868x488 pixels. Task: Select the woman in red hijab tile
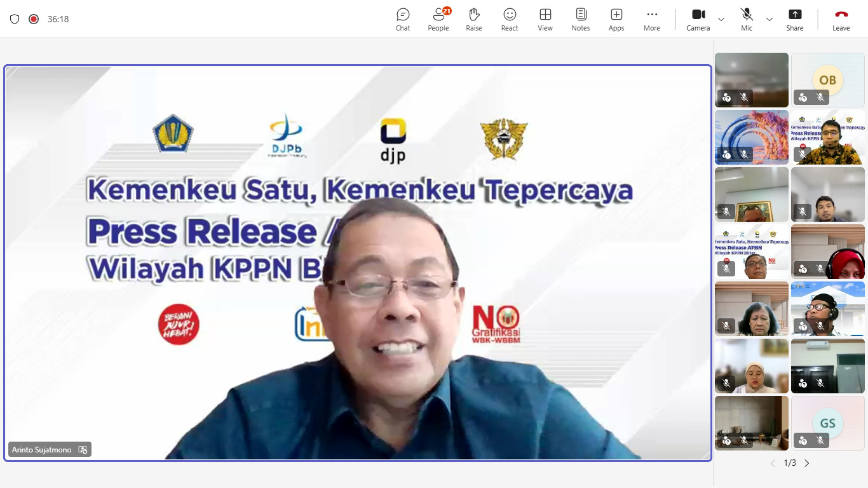click(x=828, y=252)
